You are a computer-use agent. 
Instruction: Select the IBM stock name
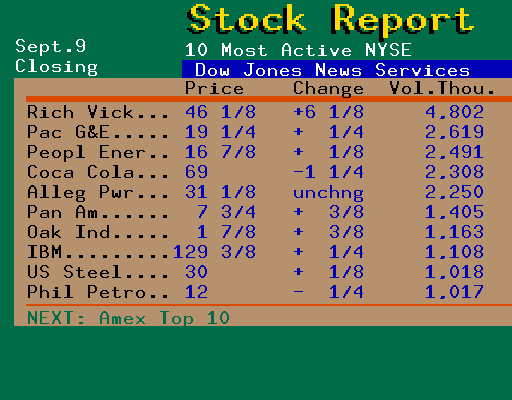point(44,252)
